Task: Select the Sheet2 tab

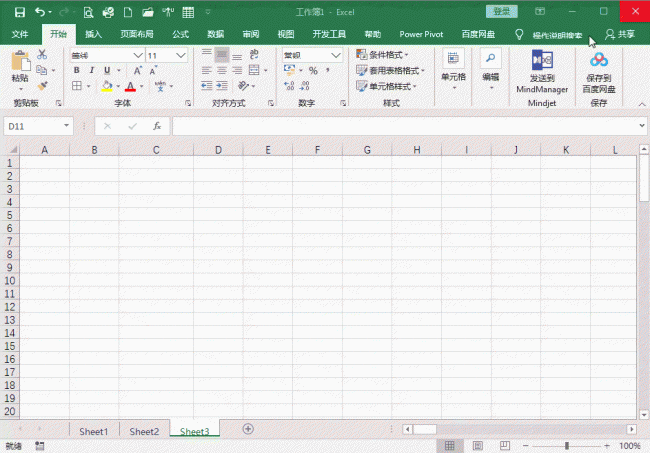Action: point(144,431)
